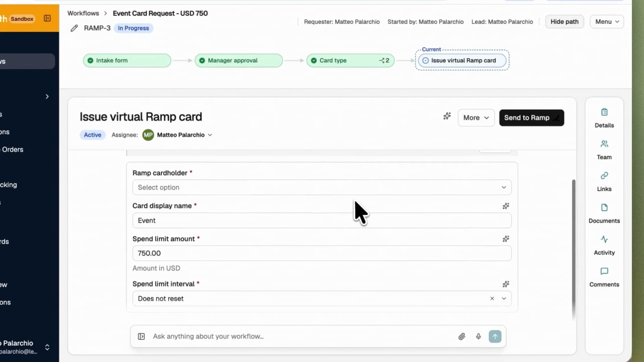
Task: Click the Active status badge
Action: tap(93, 135)
